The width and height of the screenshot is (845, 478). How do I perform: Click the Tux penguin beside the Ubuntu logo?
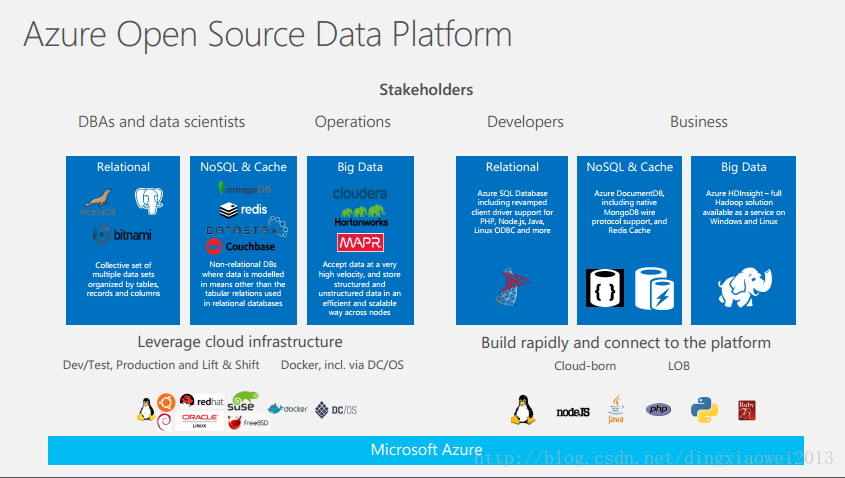(x=146, y=410)
